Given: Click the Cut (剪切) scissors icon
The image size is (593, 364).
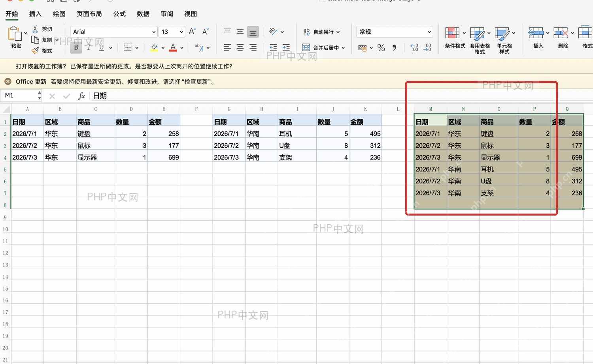Looking at the screenshot, I should tap(35, 29).
